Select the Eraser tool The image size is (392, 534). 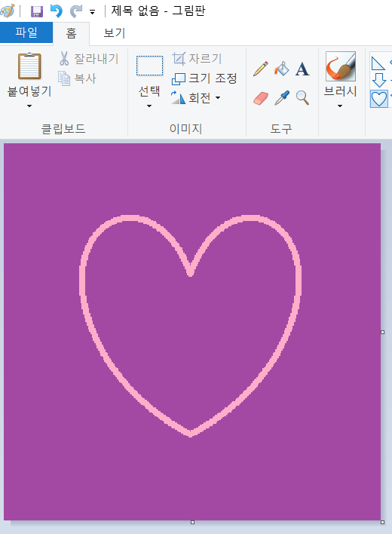click(261, 98)
